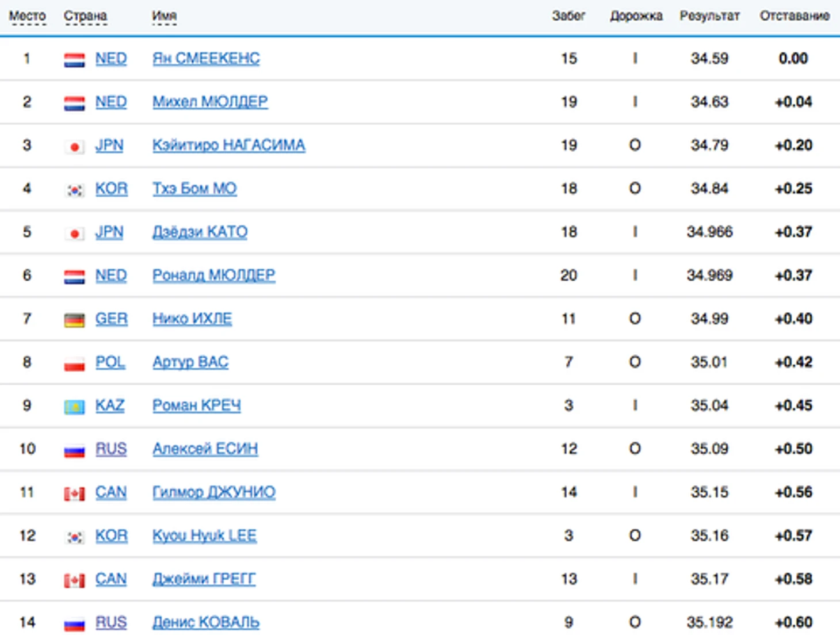Click the Нико ИХЛЕ name link
Image resolution: width=840 pixels, height=643 pixels.
coord(192,319)
